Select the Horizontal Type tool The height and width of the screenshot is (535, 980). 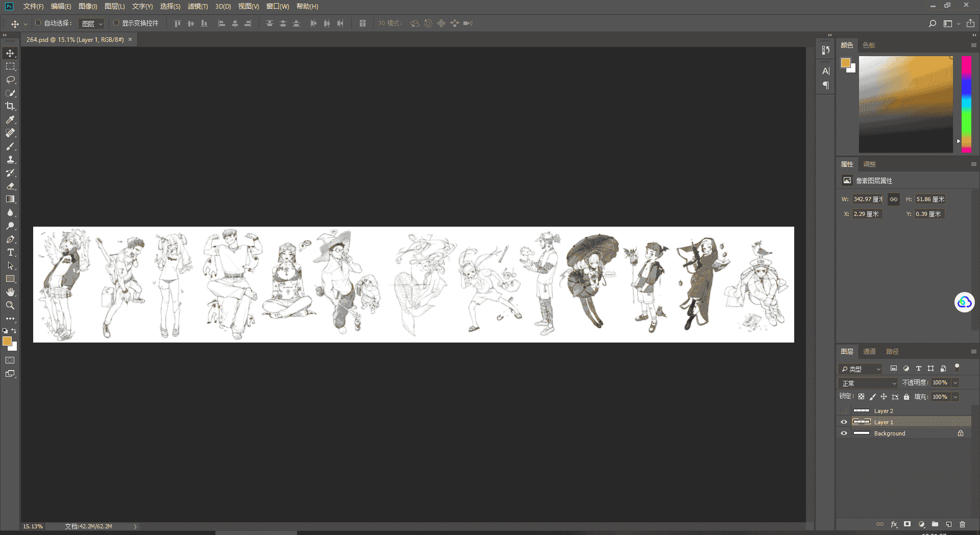click(x=10, y=252)
